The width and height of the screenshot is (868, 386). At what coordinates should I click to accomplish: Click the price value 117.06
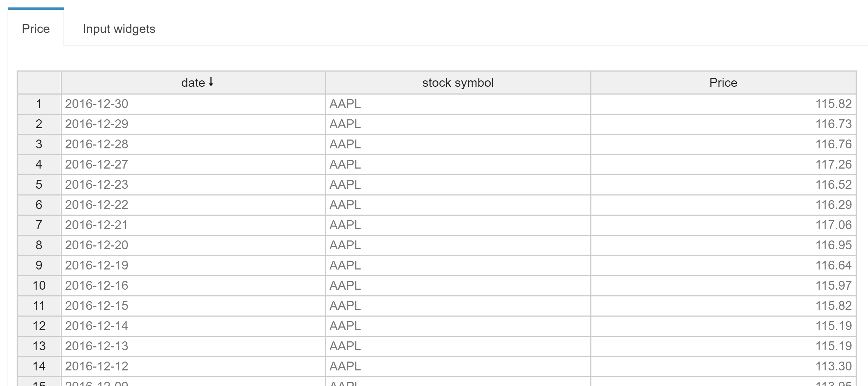833,225
